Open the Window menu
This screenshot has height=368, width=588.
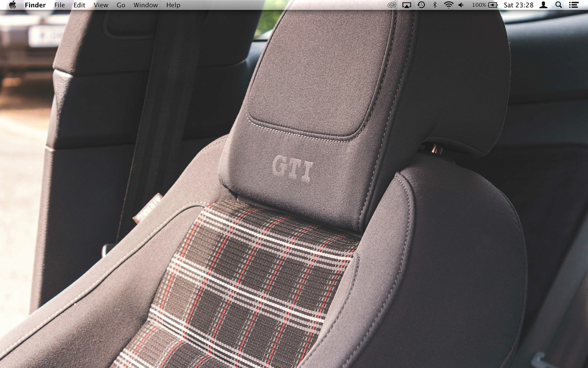click(x=146, y=5)
